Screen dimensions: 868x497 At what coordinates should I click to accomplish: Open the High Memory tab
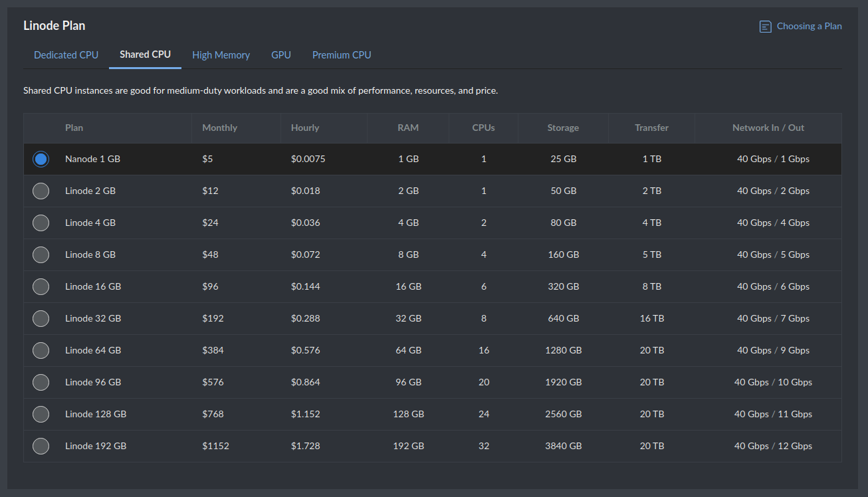(x=221, y=55)
